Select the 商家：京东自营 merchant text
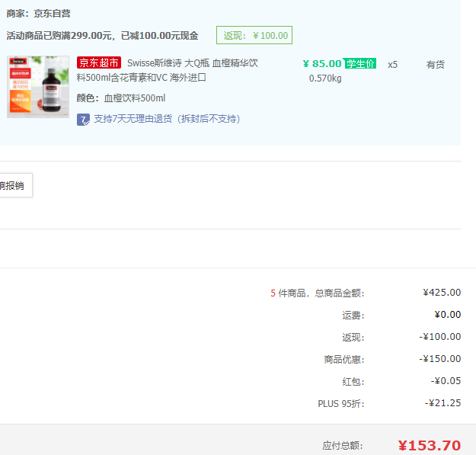Image resolution: width=476 pixels, height=455 pixels. (39, 14)
